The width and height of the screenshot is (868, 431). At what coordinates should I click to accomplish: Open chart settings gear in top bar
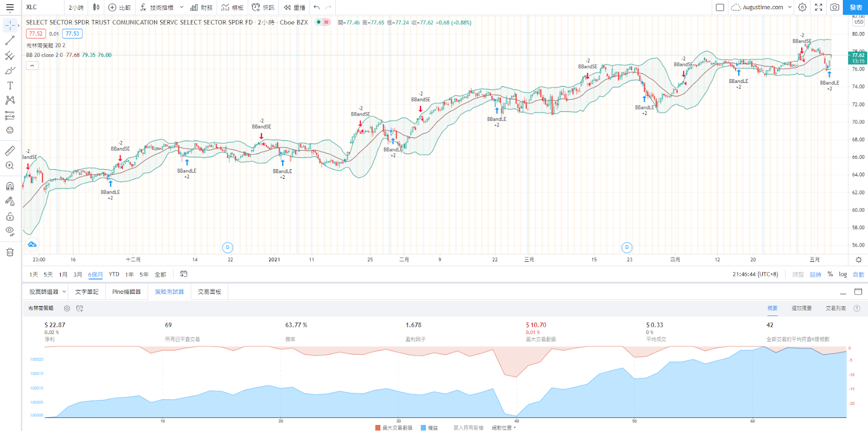tap(802, 7)
